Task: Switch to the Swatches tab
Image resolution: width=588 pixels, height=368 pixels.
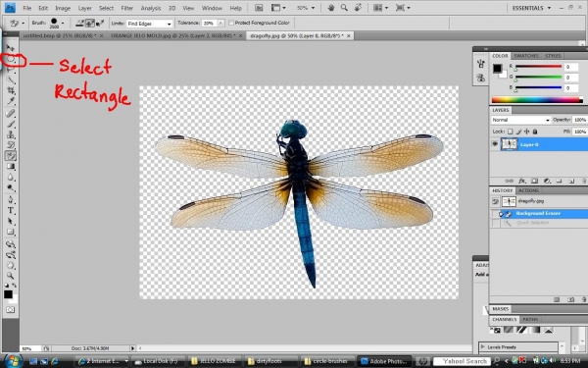Action: pos(526,56)
